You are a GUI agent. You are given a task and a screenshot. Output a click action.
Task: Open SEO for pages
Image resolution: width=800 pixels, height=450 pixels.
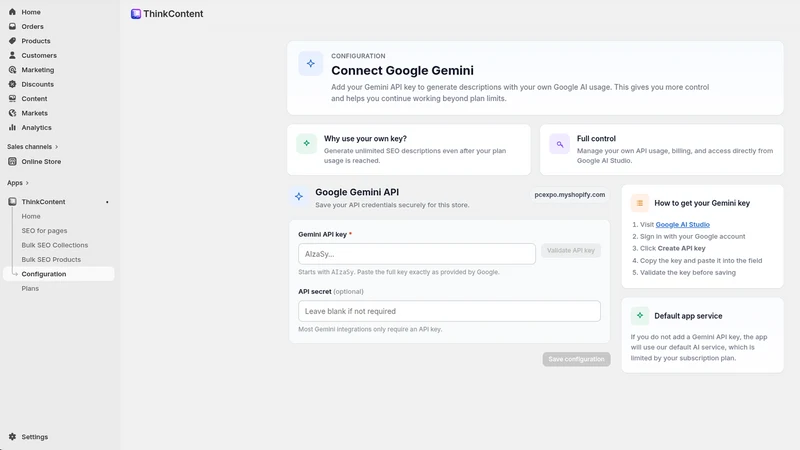[44, 231]
